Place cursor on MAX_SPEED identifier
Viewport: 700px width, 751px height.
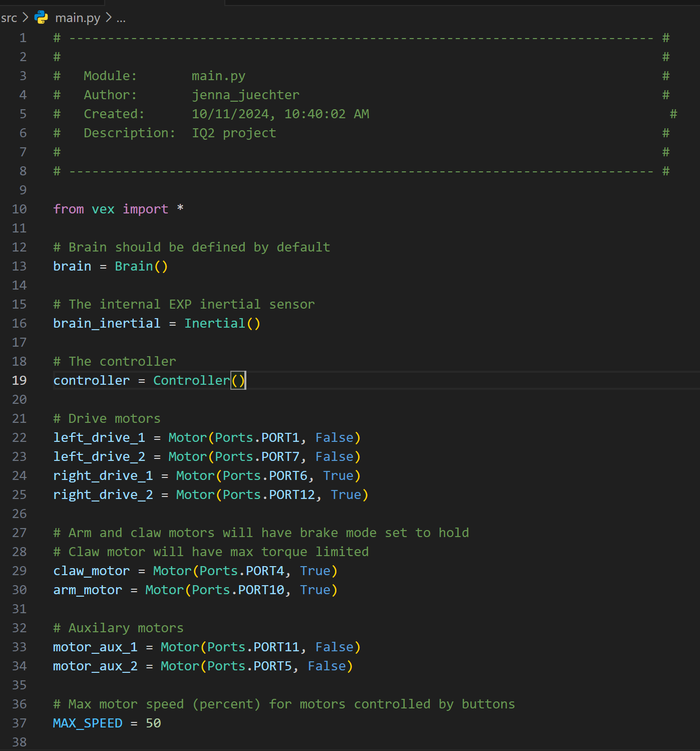pos(88,723)
